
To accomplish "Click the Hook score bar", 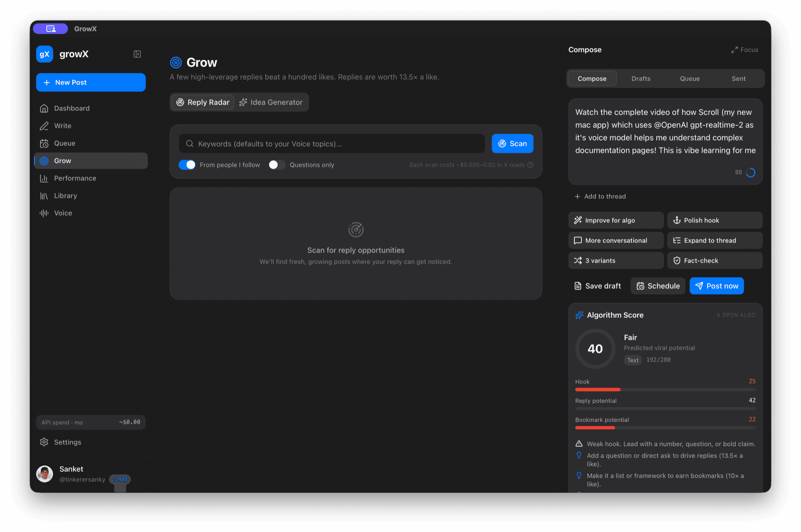I will [x=666, y=390].
